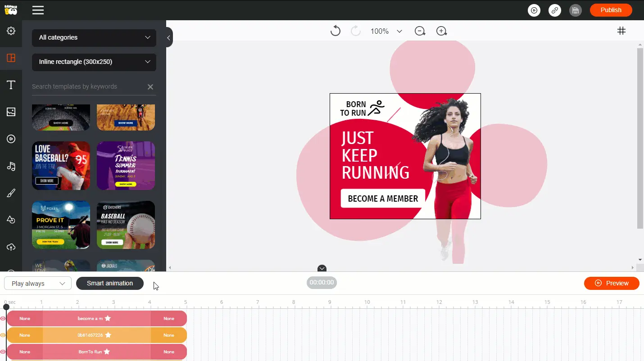Select the Text tool in sidebar
Screen dimensions: 644x361
(x=11, y=85)
